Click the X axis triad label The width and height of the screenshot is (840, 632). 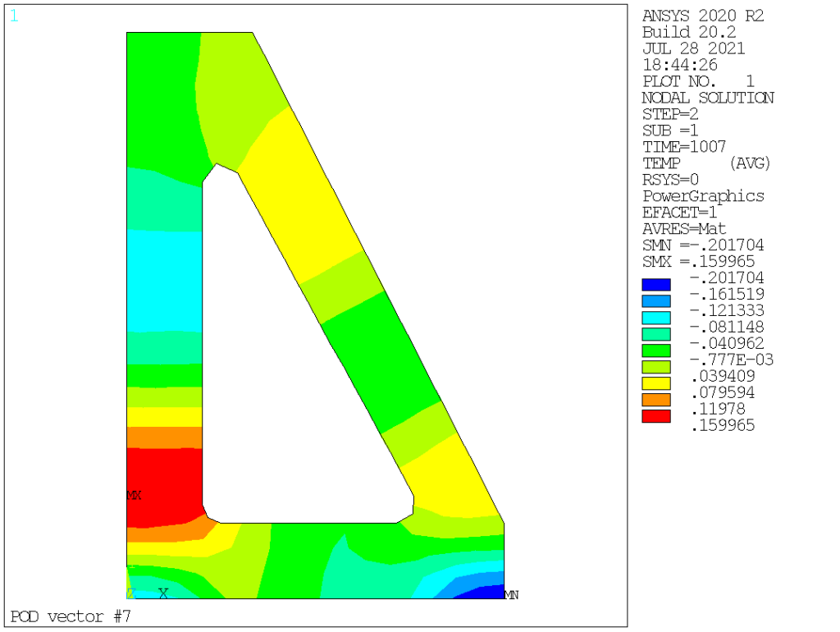coord(163,593)
